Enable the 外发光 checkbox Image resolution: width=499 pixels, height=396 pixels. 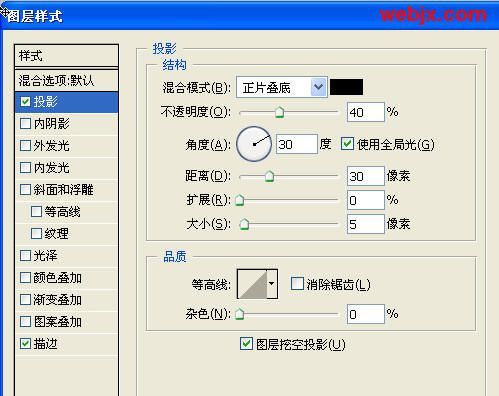[x=26, y=146]
